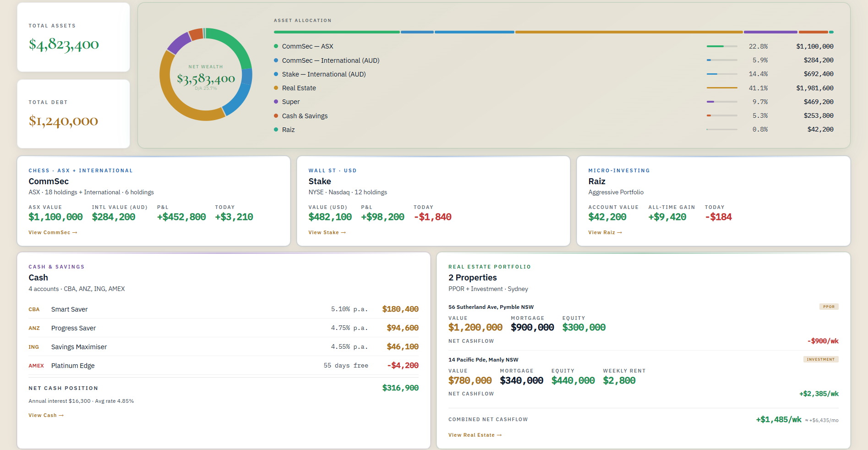Click the green CommSec ASX legend dot
This screenshot has height=450, width=868.
[276, 46]
